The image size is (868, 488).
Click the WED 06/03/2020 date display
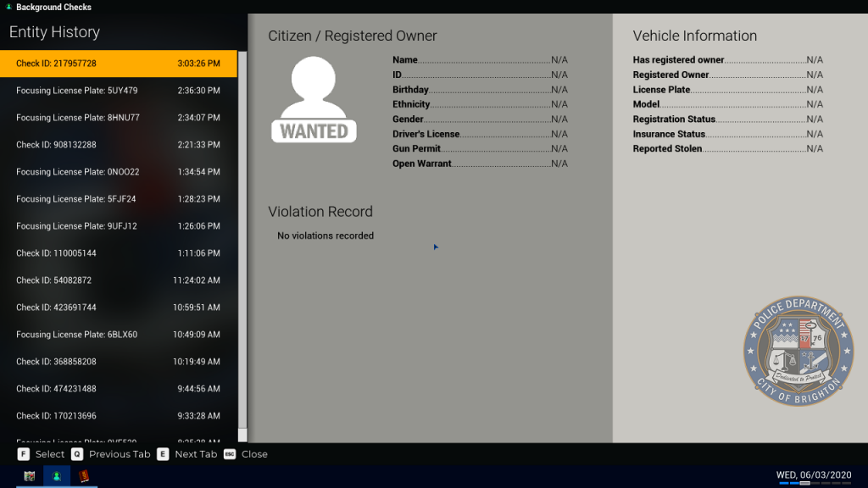click(814, 474)
